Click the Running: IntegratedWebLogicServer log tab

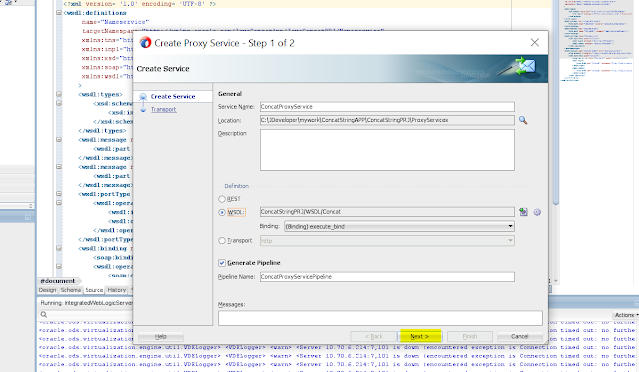(x=86, y=303)
